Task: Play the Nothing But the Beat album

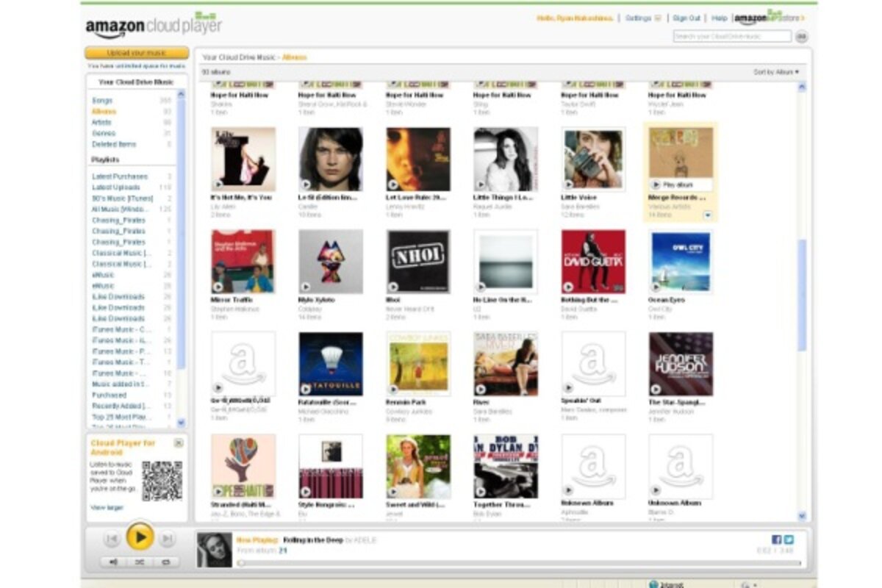Action: [568, 287]
